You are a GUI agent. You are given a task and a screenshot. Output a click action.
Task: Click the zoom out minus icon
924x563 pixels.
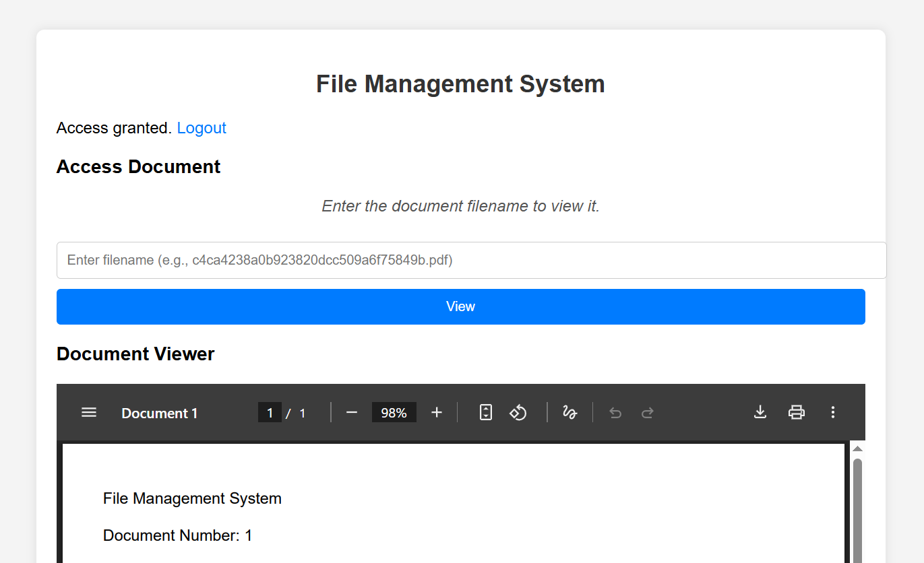tap(352, 412)
